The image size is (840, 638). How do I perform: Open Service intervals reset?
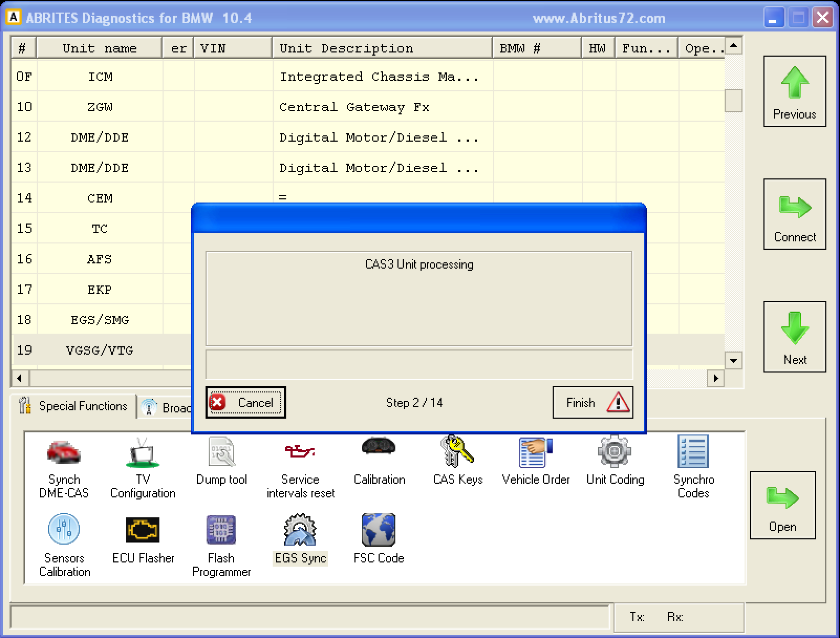300,469
